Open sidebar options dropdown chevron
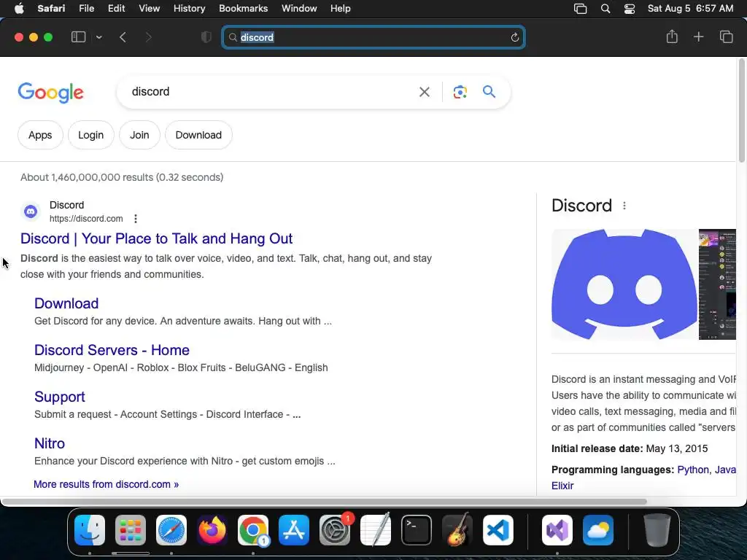Screen dimensions: 747x560 tap(98, 37)
